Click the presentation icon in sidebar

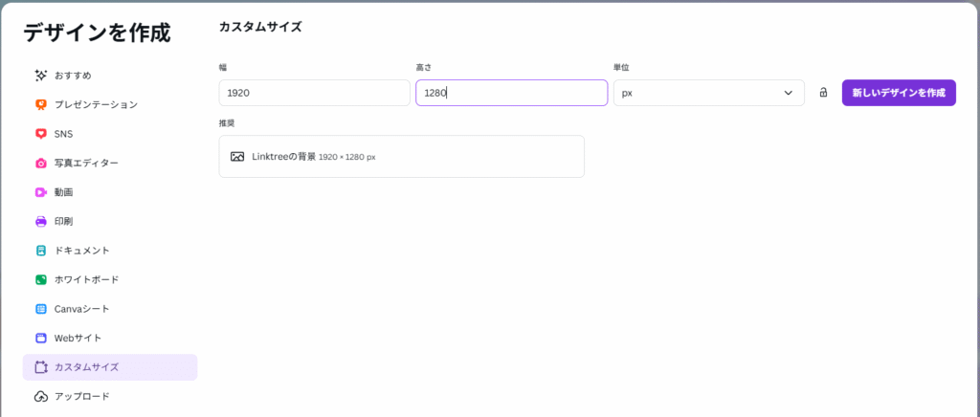point(40,104)
